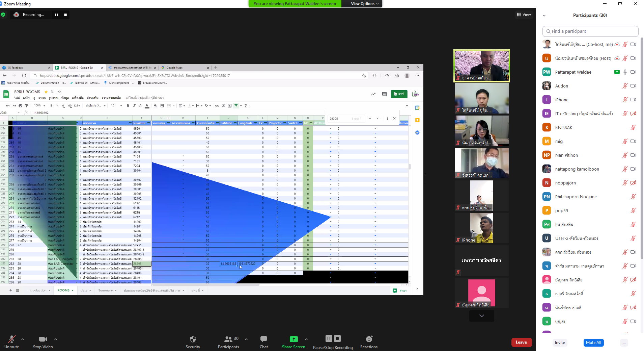
Task: Open the Chat panel
Action: pos(263,339)
